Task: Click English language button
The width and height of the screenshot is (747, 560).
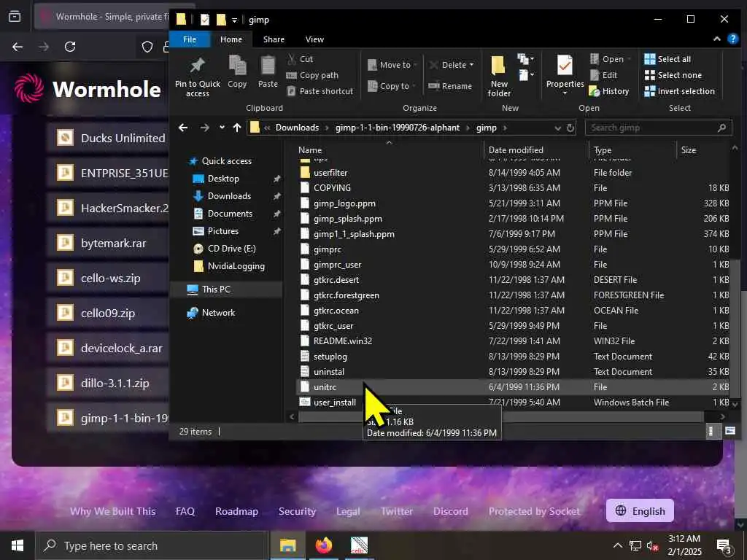Action: click(x=639, y=510)
